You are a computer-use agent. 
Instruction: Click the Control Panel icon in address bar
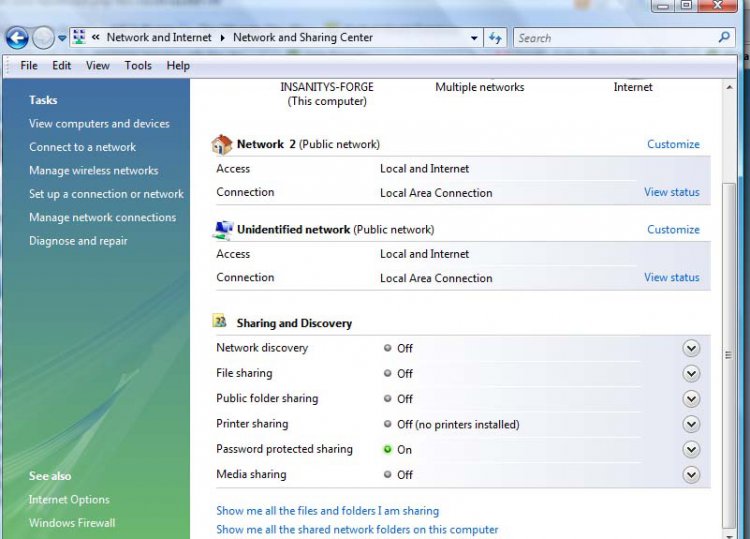(79, 37)
